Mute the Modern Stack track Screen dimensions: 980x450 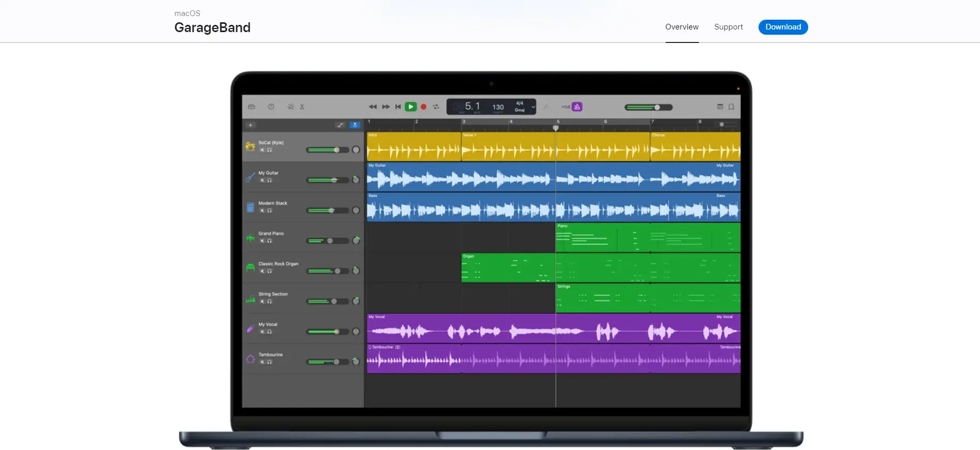pyautogui.click(x=262, y=210)
